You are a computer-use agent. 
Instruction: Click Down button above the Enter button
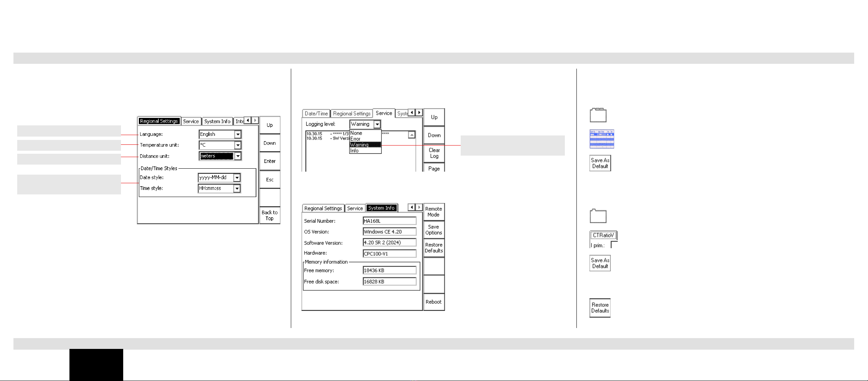270,143
